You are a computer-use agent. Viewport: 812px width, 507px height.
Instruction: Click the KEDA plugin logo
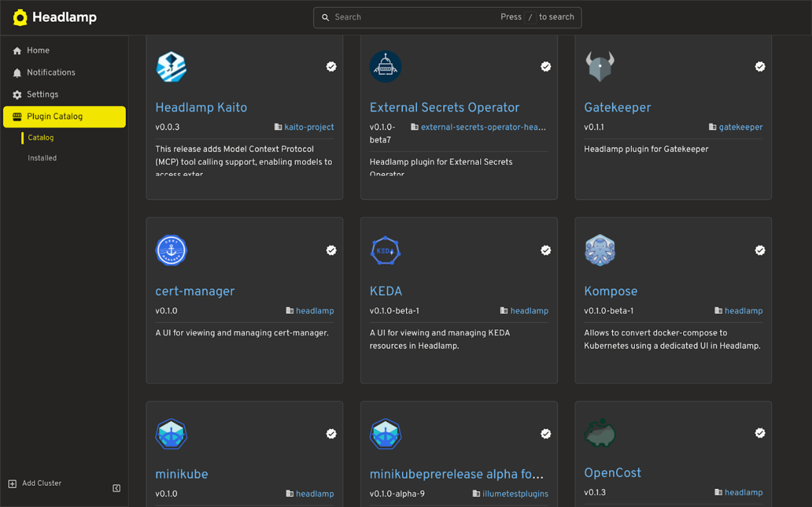pos(385,251)
